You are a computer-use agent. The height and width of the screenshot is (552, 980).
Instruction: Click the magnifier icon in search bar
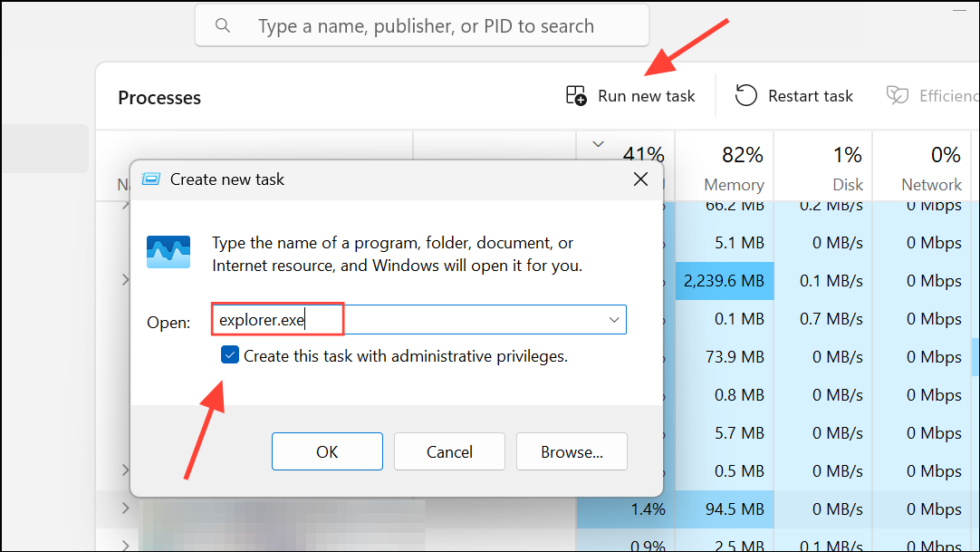pos(223,25)
